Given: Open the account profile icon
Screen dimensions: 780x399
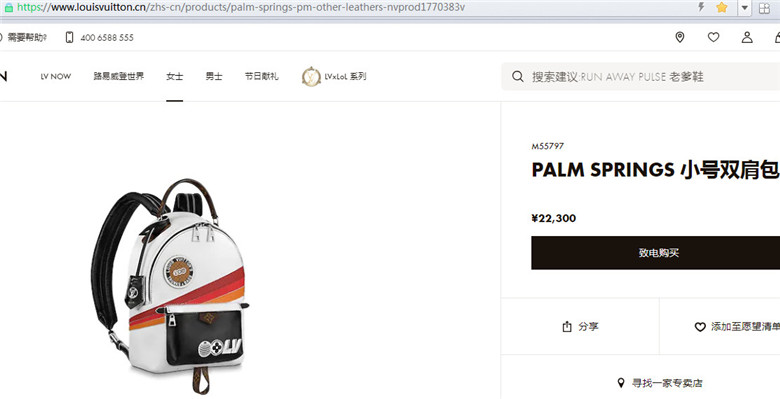Looking at the screenshot, I should click(x=747, y=37).
